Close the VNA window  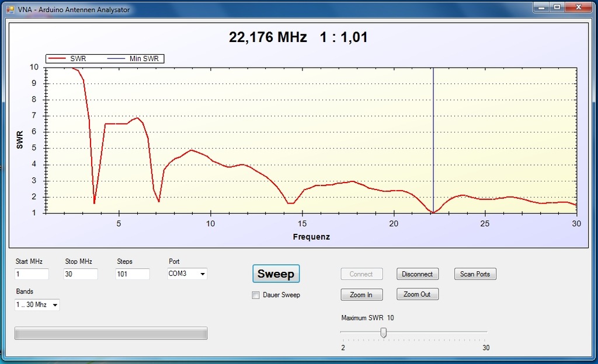pyautogui.click(x=579, y=7)
